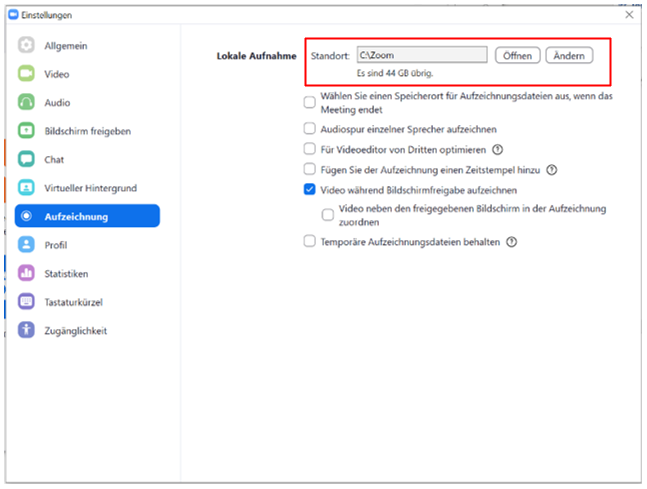Image resolution: width=647 pixels, height=489 pixels.
Task: Click help icon beside Zeitstempel option
Action: 552,170
